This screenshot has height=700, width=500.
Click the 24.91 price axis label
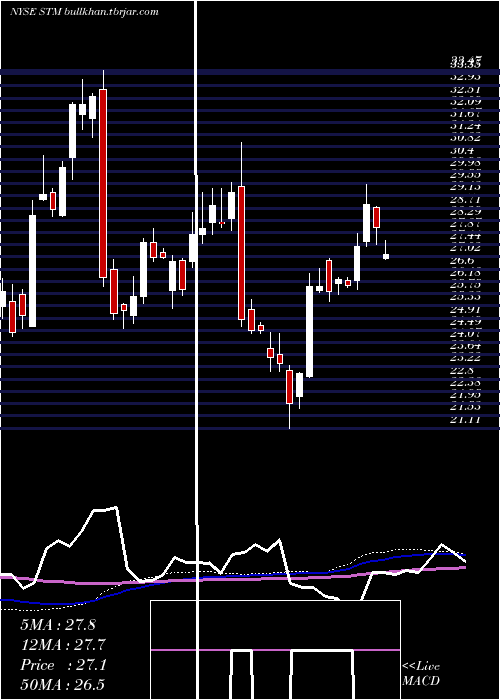point(466,309)
